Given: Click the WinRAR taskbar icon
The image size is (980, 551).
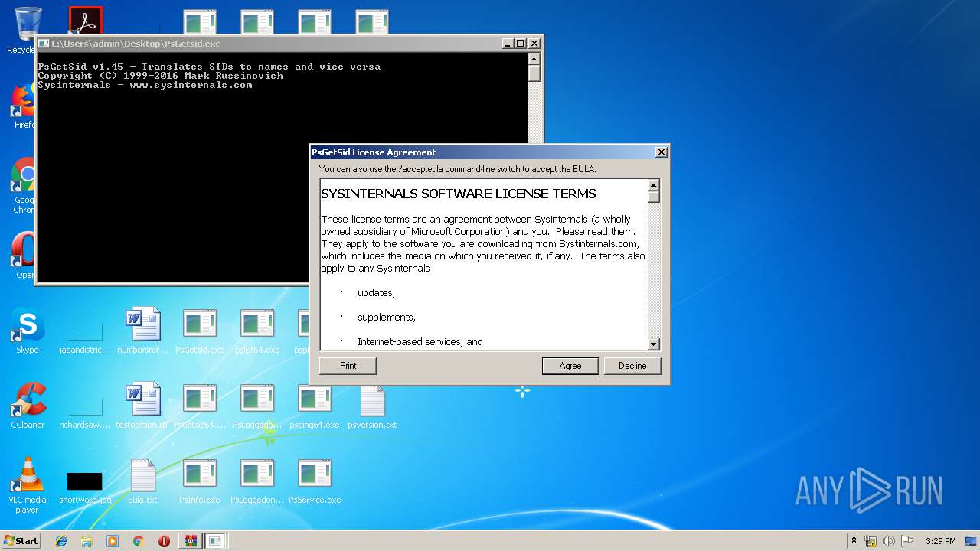Looking at the screenshot, I should tap(190, 541).
